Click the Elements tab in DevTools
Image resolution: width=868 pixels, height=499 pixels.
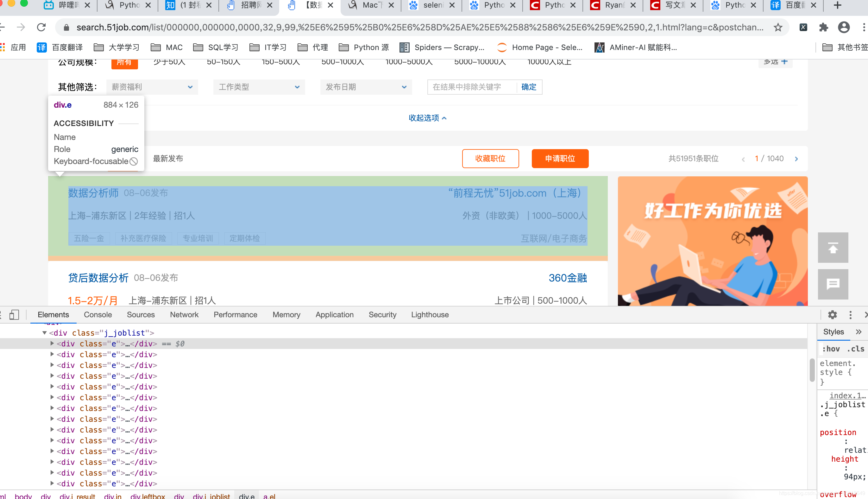[53, 315]
